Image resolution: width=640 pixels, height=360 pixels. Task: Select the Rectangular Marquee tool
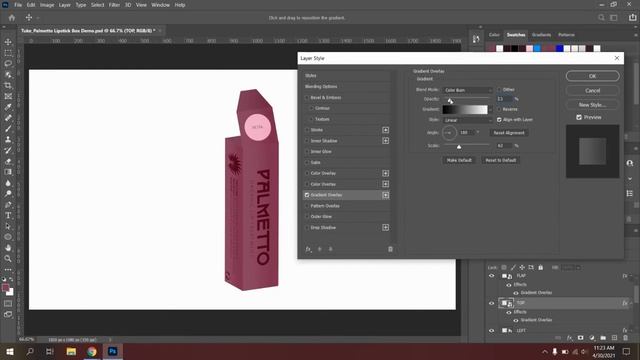coord(8,53)
